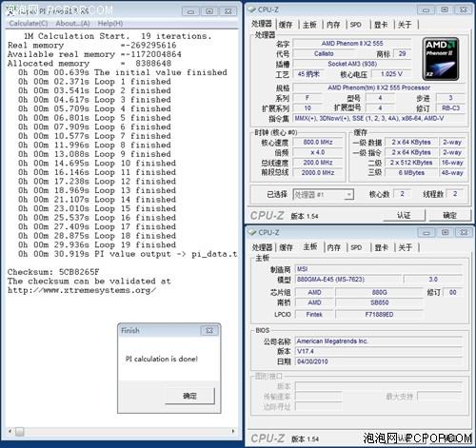Close the Finish dialog with X button

tap(209, 330)
